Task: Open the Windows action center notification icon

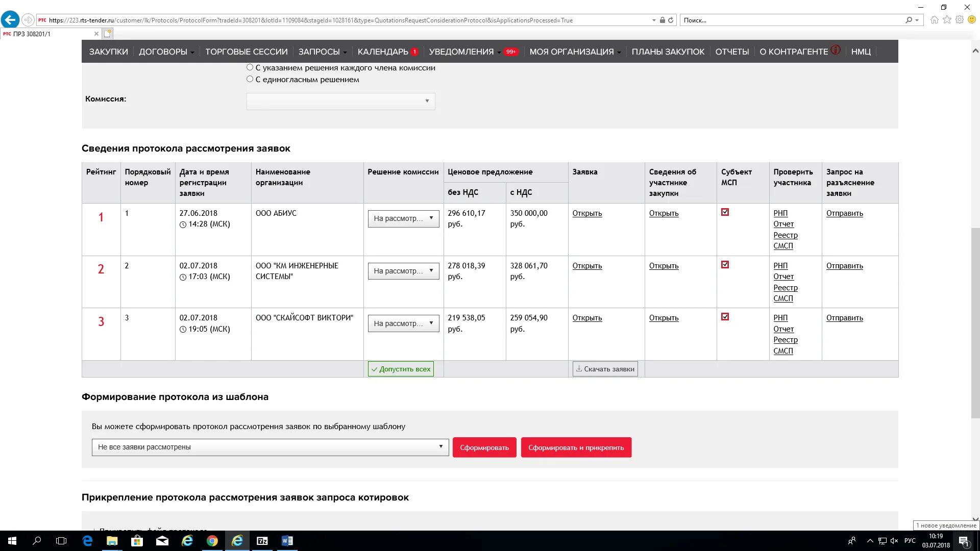Action: click(963, 541)
